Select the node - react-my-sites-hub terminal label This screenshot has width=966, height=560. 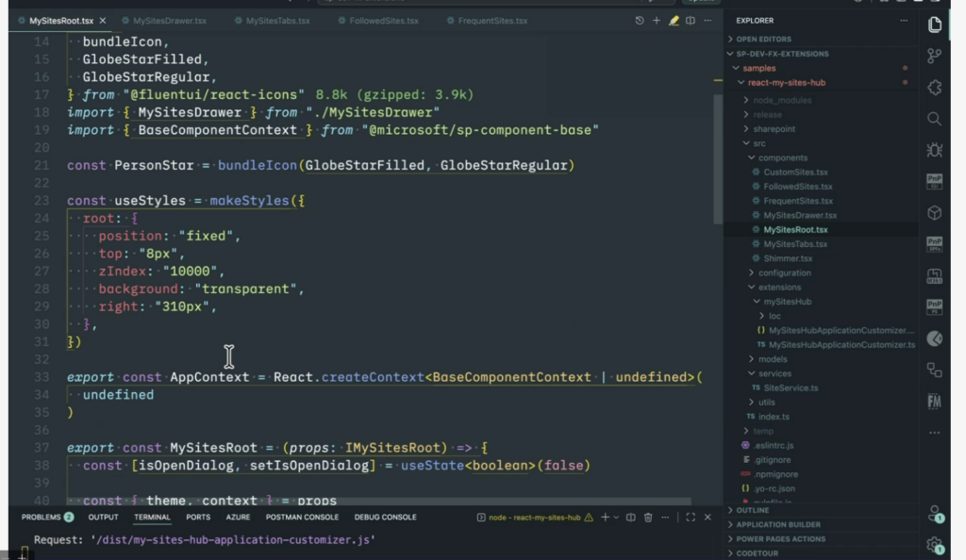click(534, 518)
